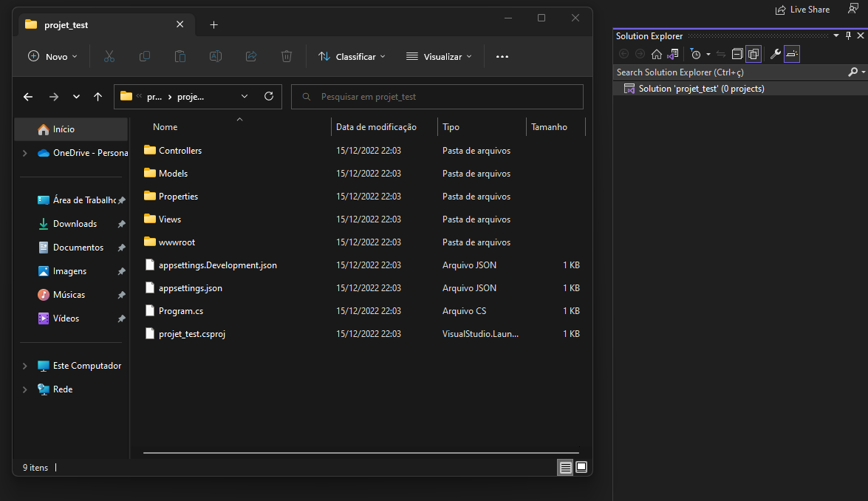Go to Solution Explorer Home view

pyautogui.click(x=657, y=54)
